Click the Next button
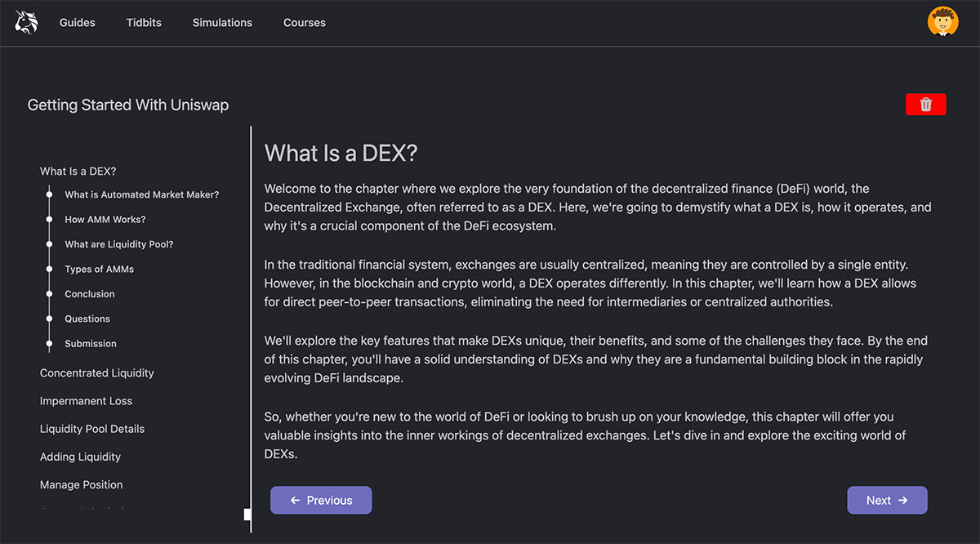This screenshot has width=980, height=544. [887, 501]
